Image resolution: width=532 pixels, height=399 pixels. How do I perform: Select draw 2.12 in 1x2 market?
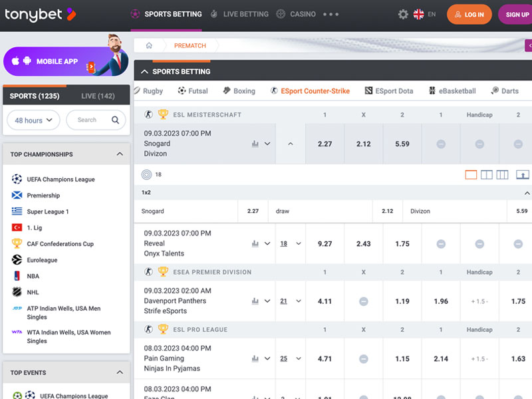(x=388, y=211)
